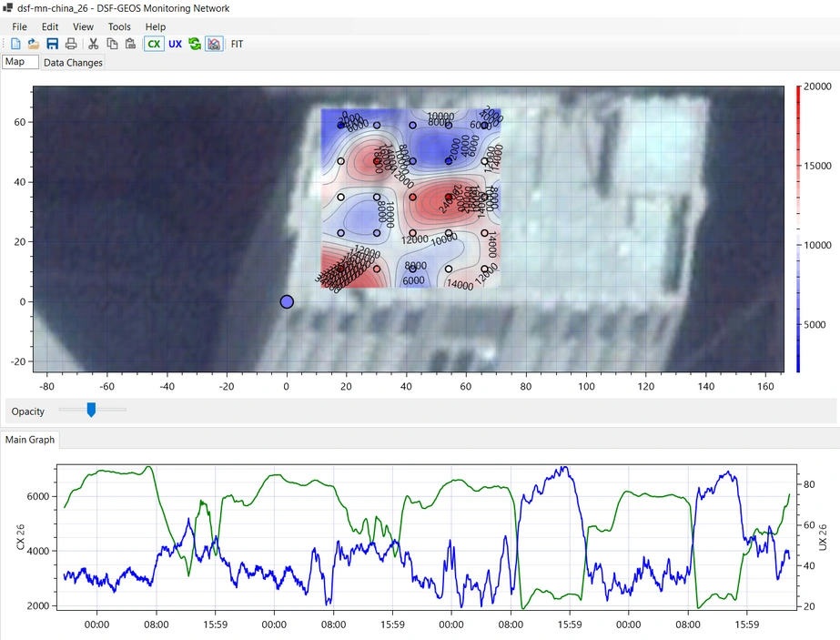Expand the View menu

[83, 27]
